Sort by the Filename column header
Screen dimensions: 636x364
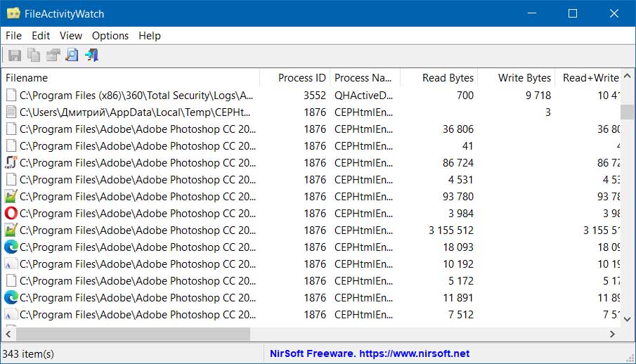[x=131, y=78]
